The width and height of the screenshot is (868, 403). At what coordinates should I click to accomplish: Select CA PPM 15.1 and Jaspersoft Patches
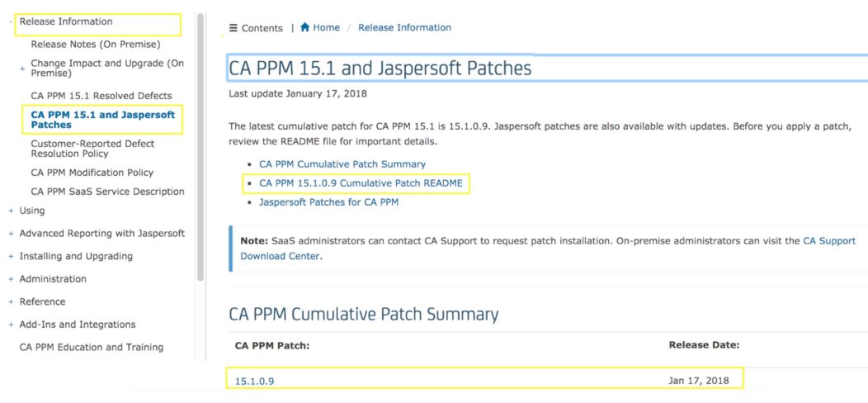(103, 120)
